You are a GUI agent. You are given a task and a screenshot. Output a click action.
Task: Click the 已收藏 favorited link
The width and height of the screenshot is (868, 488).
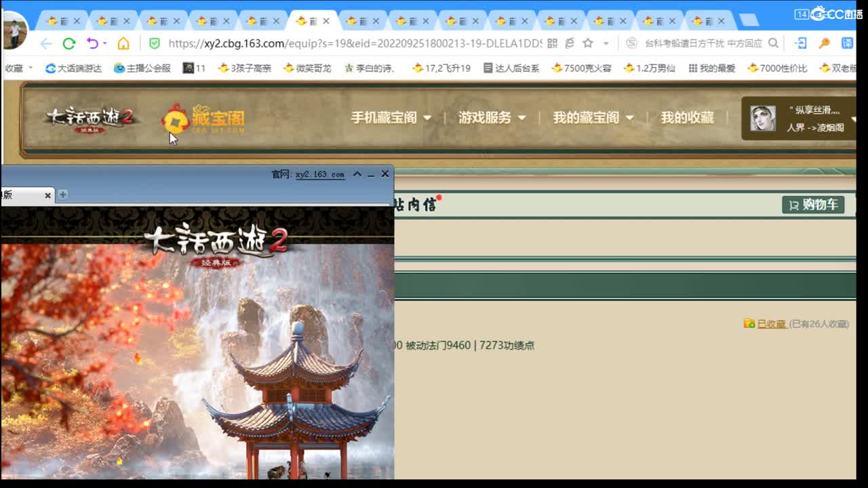771,324
